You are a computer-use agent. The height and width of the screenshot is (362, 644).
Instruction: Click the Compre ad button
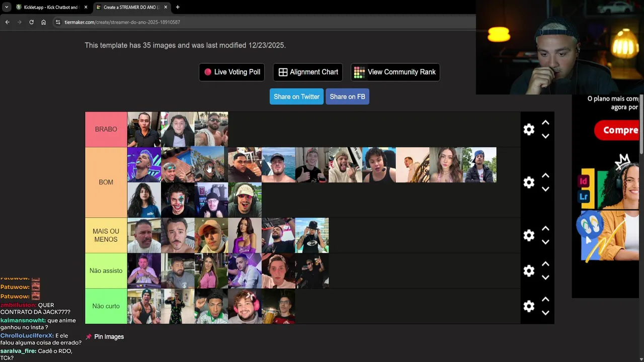pyautogui.click(x=617, y=130)
